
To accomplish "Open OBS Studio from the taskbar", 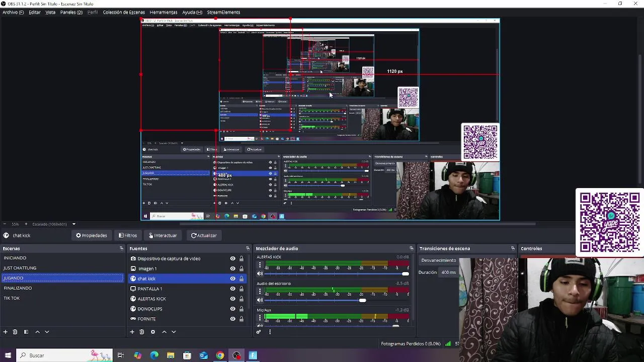I will click(236, 355).
